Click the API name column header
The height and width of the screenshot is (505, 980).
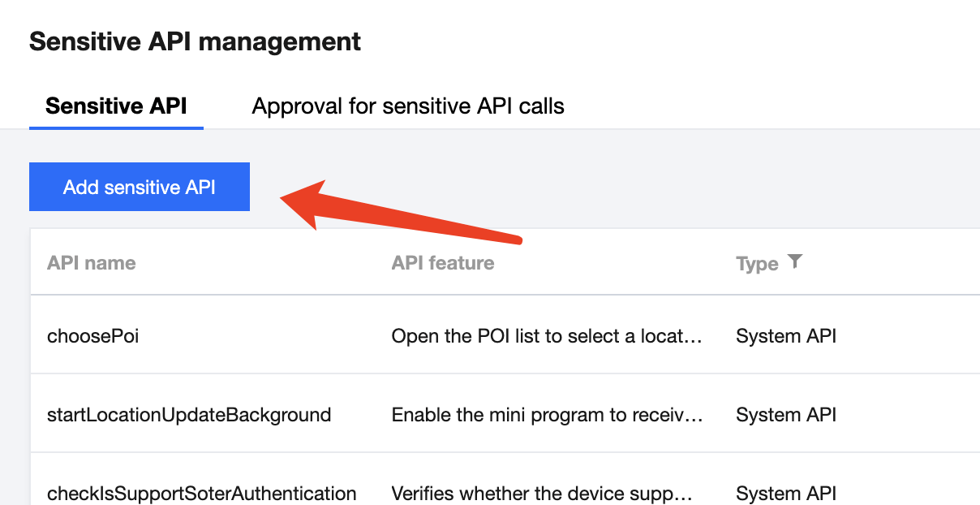92,263
